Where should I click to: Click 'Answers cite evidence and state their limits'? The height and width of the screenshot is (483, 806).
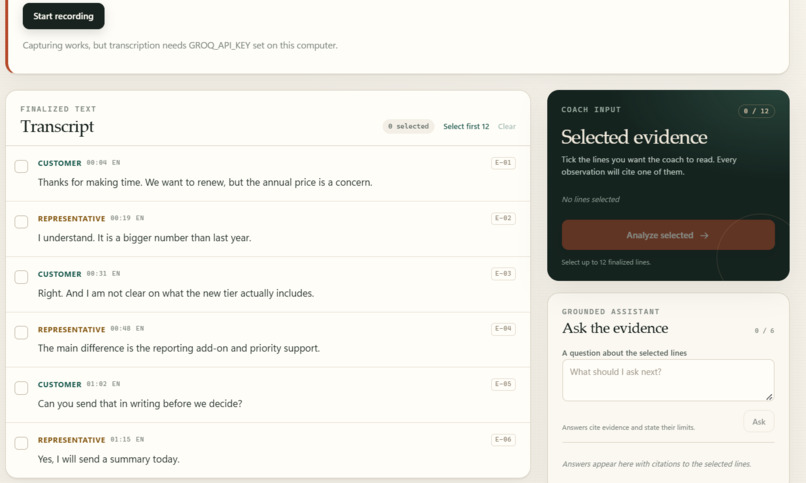point(628,428)
